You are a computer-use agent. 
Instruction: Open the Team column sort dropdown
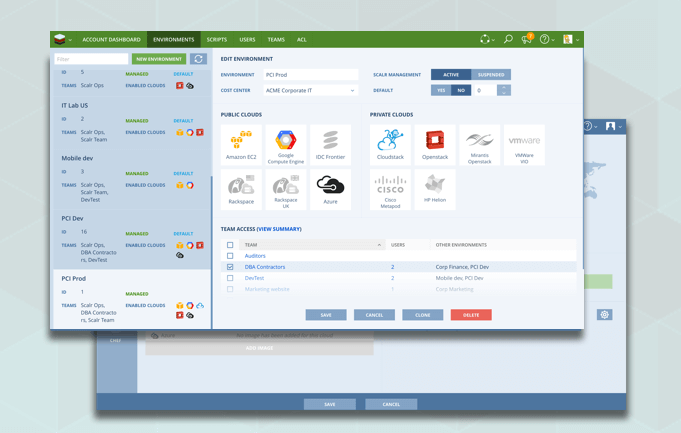pos(379,245)
